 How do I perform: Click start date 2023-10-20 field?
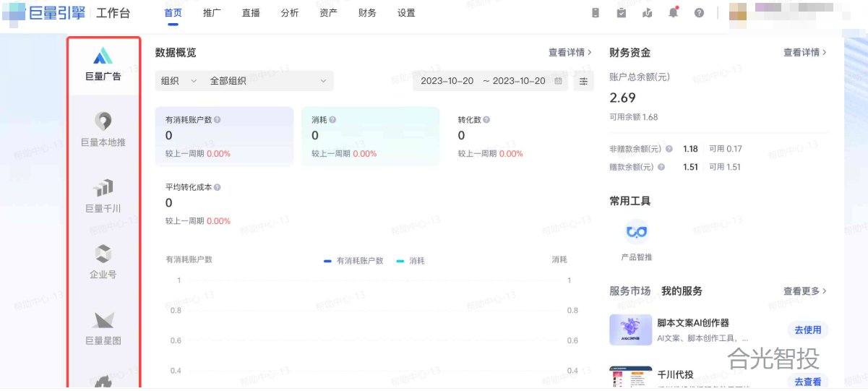[447, 81]
